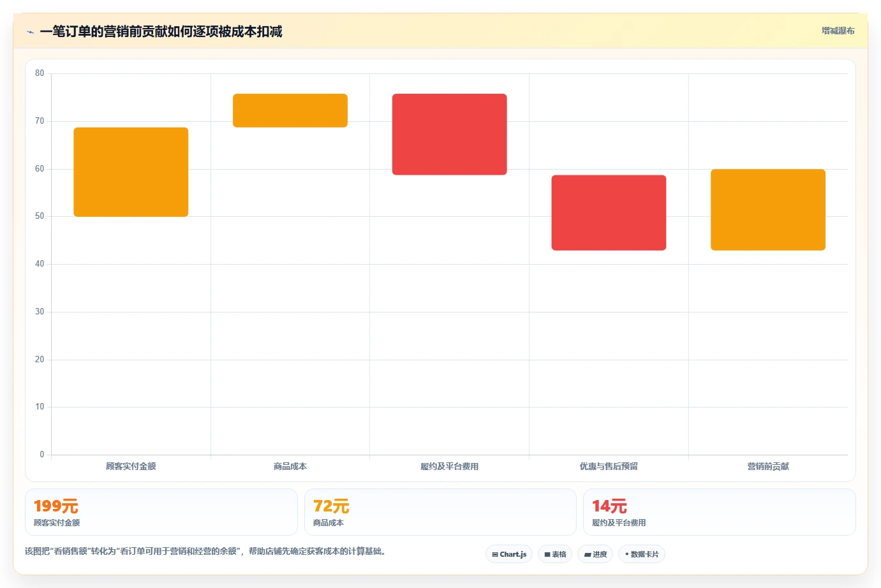881x588 pixels.
Task: Click the y-axis value 60
Action: [40, 169]
